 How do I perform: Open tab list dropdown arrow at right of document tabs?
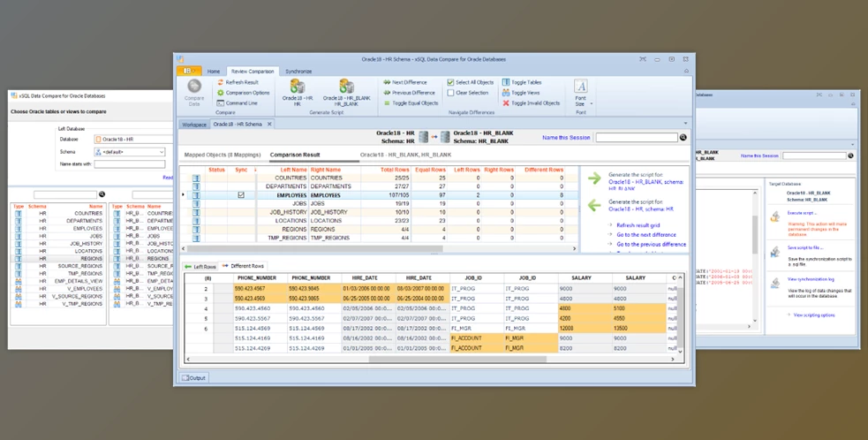685,124
